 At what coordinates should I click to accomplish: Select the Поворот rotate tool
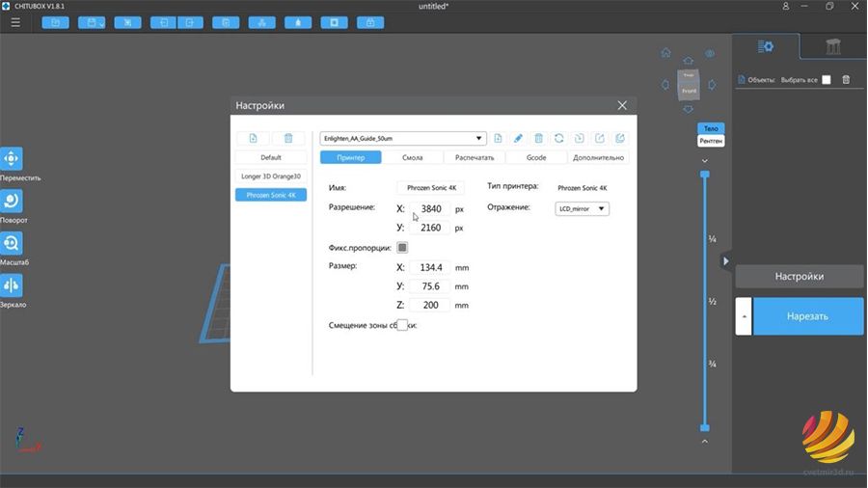[12, 201]
